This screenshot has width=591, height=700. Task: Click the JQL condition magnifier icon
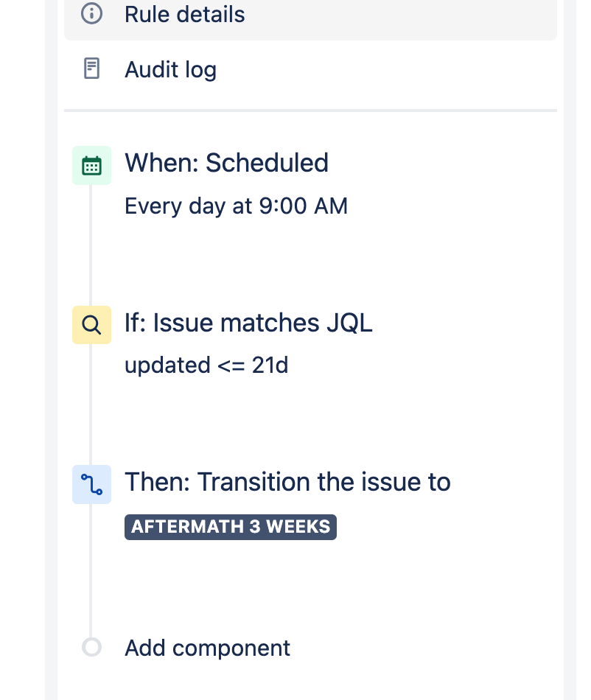tap(91, 324)
